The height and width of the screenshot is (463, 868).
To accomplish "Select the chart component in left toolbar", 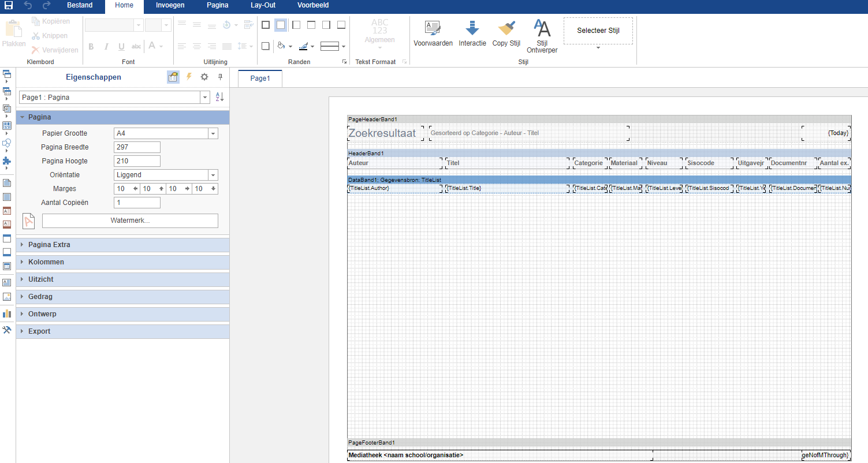I will coord(7,313).
